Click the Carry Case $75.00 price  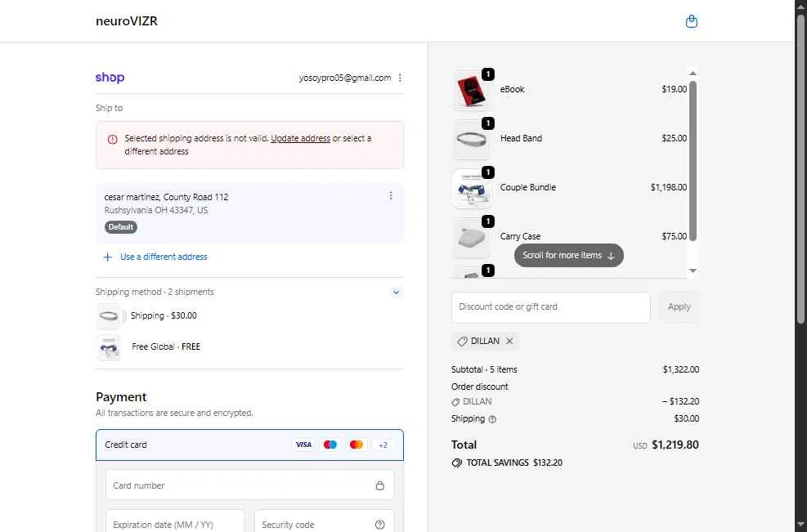pyautogui.click(x=675, y=236)
